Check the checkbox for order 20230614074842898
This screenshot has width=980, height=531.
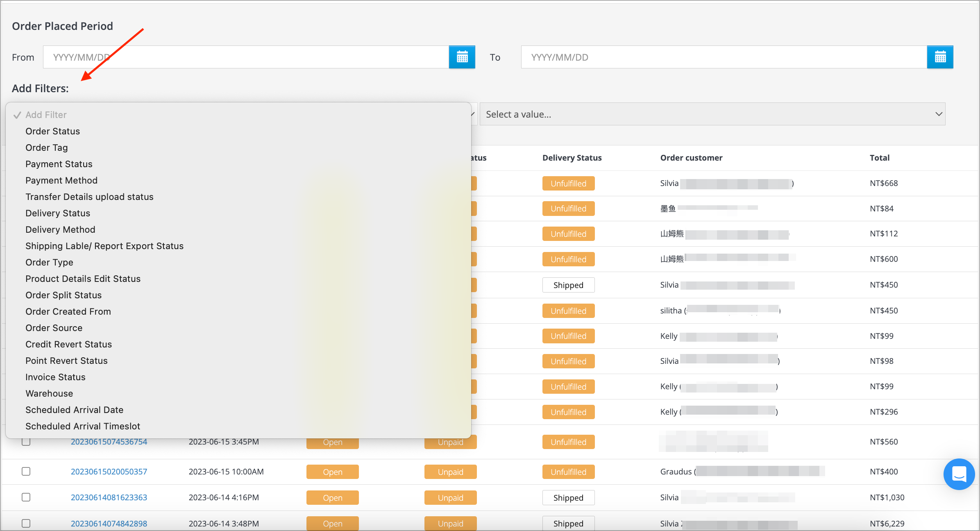[26, 523]
